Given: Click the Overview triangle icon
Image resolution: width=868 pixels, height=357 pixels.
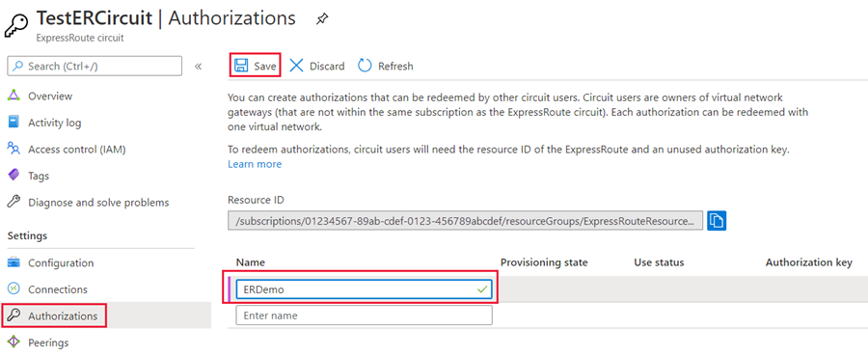Looking at the screenshot, I should point(14,96).
